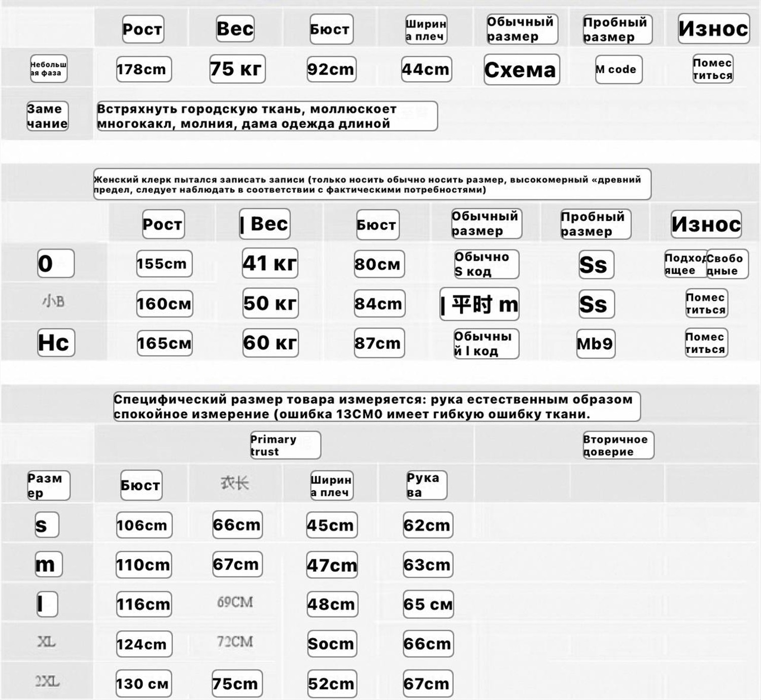Click the Замечание row label

pyautogui.click(x=47, y=116)
